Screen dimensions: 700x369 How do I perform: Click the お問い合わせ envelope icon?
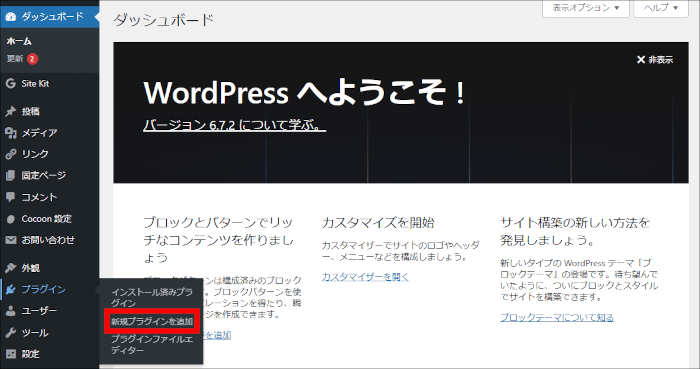(11, 240)
